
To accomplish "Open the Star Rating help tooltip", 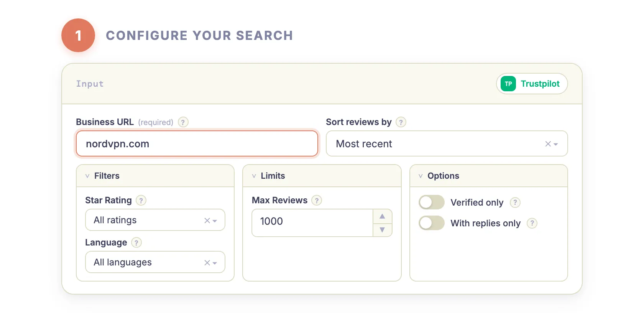I will [141, 200].
